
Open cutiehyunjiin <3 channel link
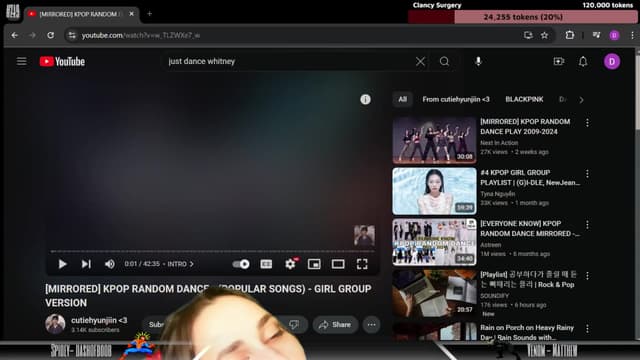pyautogui.click(x=99, y=320)
